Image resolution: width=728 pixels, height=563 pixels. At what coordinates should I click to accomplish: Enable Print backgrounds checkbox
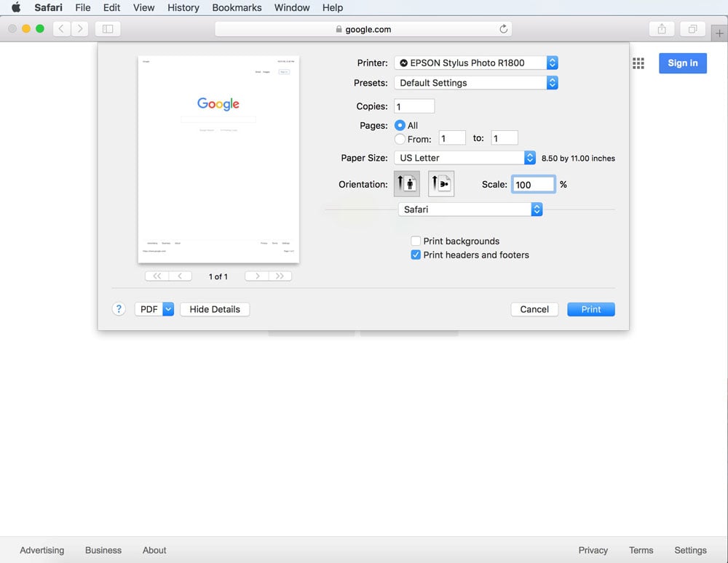pos(416,241)
